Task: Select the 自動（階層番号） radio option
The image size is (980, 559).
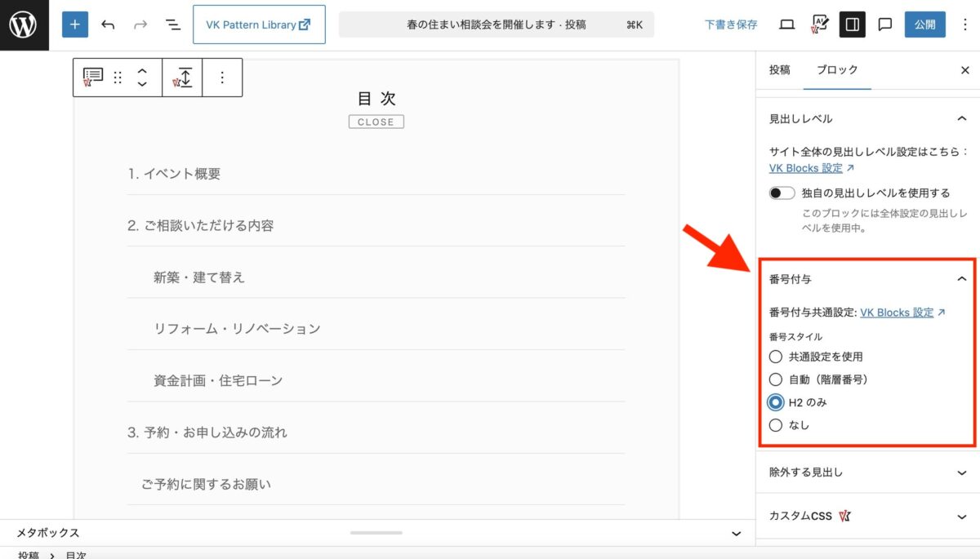Action: click(x=776, y=379)
